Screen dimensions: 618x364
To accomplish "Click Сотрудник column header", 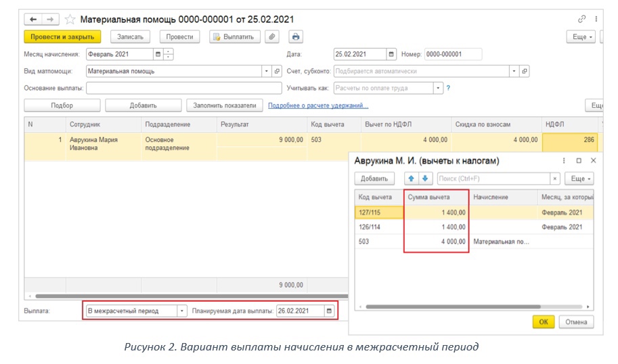I will pos(104,124).
